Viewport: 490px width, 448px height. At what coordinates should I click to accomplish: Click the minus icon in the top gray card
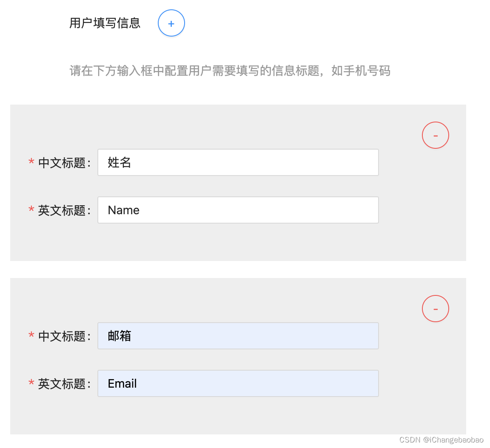coord(435,135)
